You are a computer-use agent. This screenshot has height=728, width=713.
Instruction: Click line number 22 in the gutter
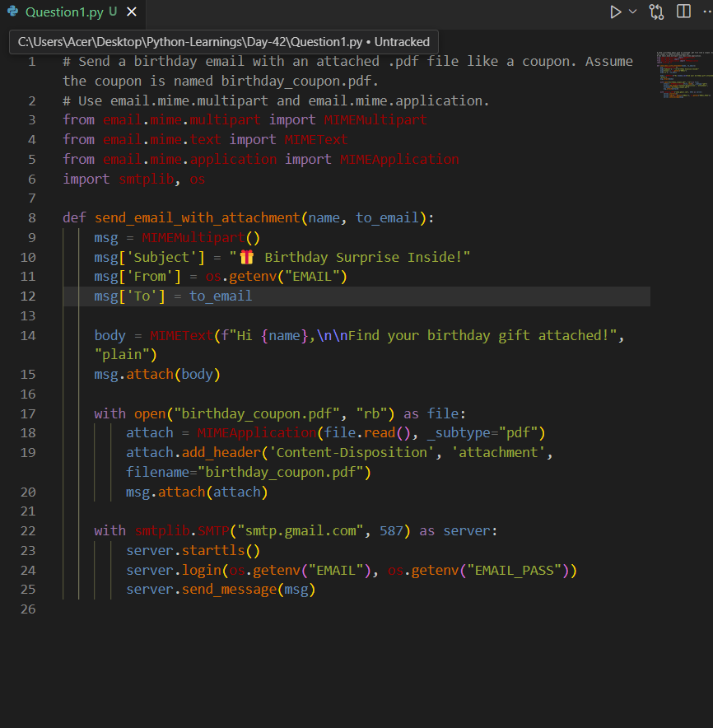pos(28,530)
